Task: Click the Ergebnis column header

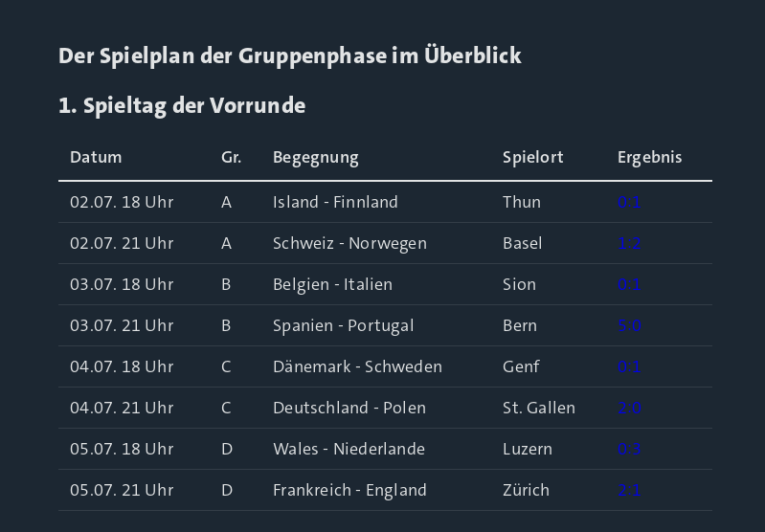Action: click(x=649, y=158)
